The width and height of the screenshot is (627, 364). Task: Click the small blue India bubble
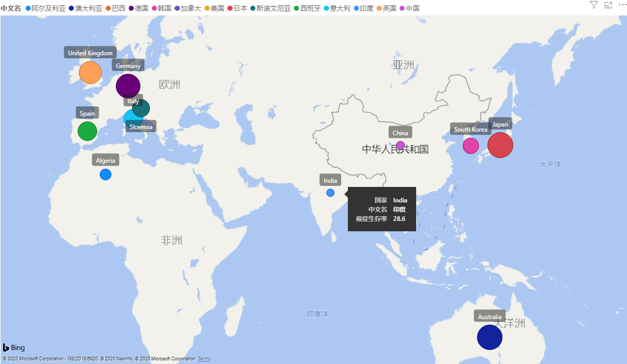(330, 193)
